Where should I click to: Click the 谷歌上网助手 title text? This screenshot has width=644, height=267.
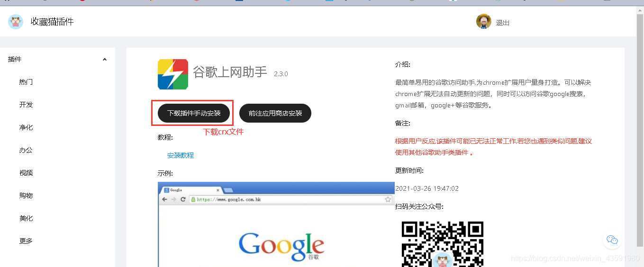tap(230, 72)
